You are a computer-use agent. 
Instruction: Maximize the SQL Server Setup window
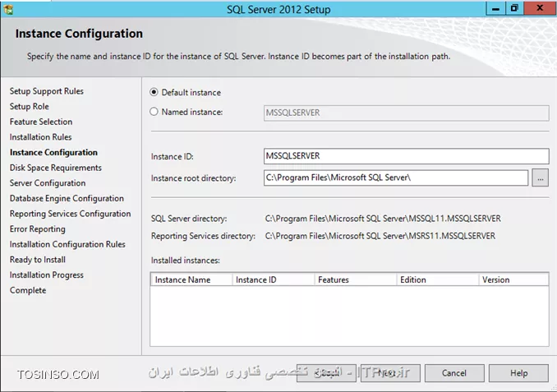(x=514, y=8)
